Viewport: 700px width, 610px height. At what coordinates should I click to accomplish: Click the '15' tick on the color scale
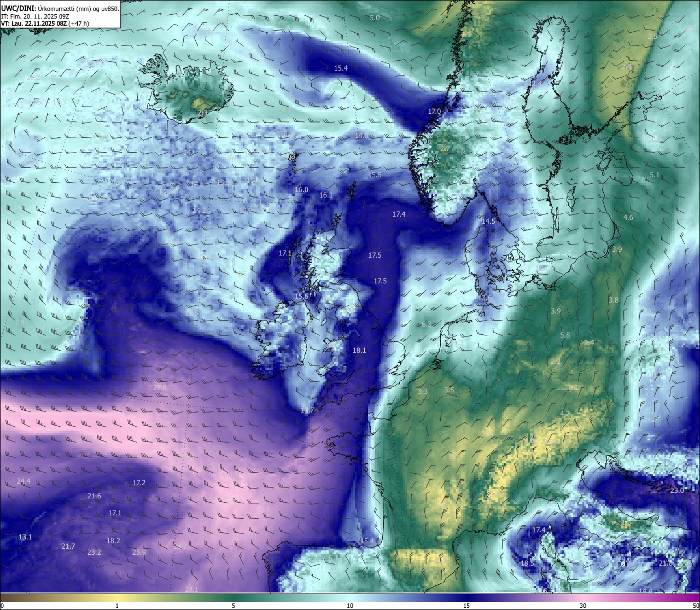click(x=466, y=606)
